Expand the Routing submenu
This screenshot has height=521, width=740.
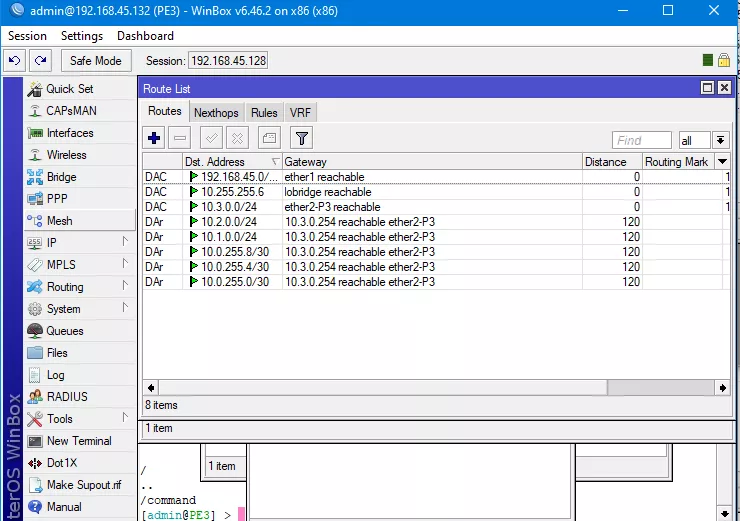point(79,287)
